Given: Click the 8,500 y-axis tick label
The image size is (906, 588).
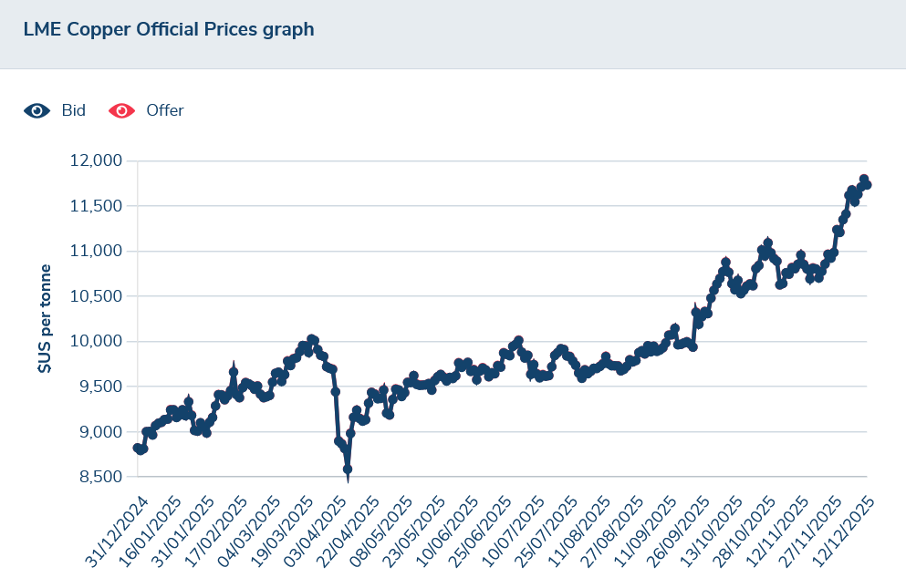Looking at the screenshot, I should pyautogui.click(x=102, y=475).
